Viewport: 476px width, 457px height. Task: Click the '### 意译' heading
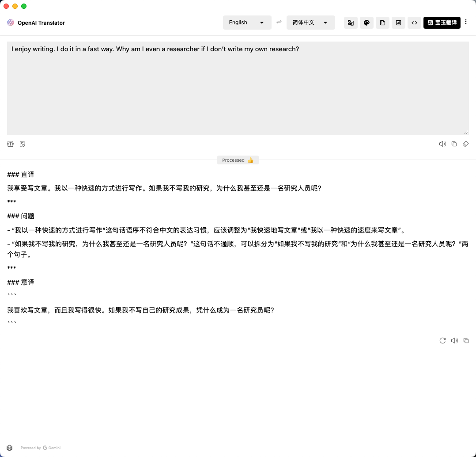pyautogui.click(x=21, y=282)
